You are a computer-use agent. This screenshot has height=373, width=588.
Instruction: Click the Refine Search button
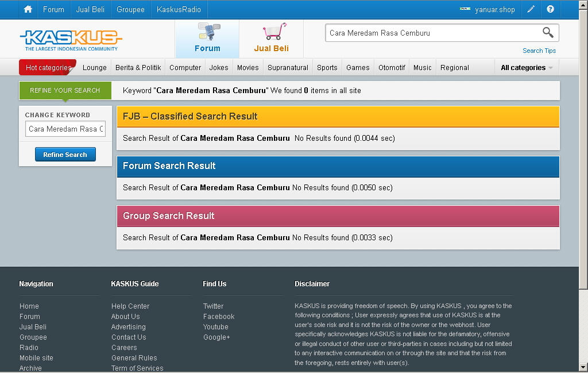pyautogui.click(x=65, y=155)
